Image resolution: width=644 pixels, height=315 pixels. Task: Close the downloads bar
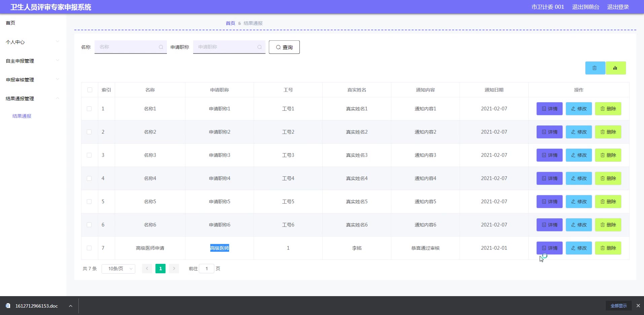[638, 306]
